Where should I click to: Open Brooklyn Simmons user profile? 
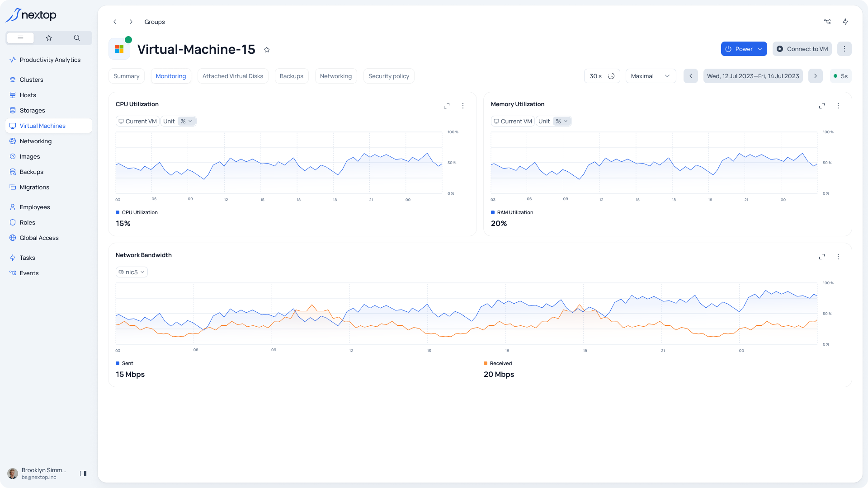38,474
